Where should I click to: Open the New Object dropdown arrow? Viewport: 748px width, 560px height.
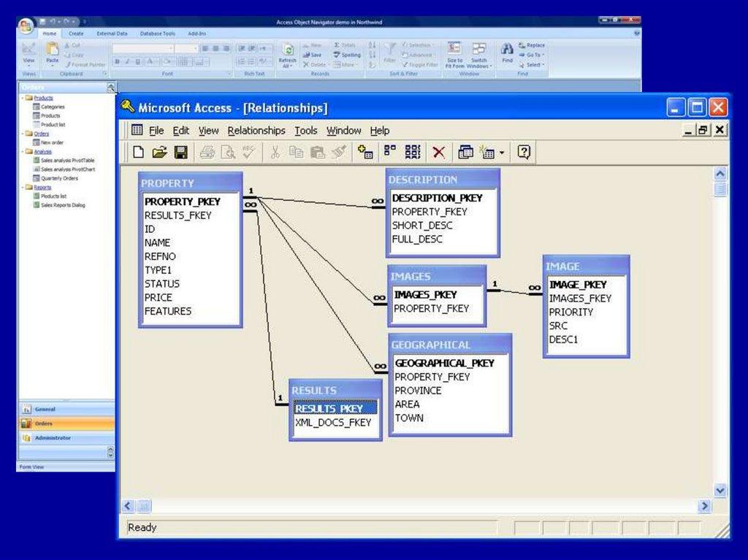coord(502,153)
